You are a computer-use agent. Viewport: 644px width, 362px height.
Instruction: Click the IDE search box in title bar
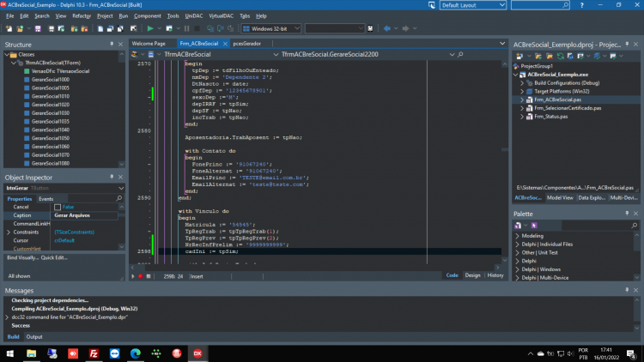point(540,5)
